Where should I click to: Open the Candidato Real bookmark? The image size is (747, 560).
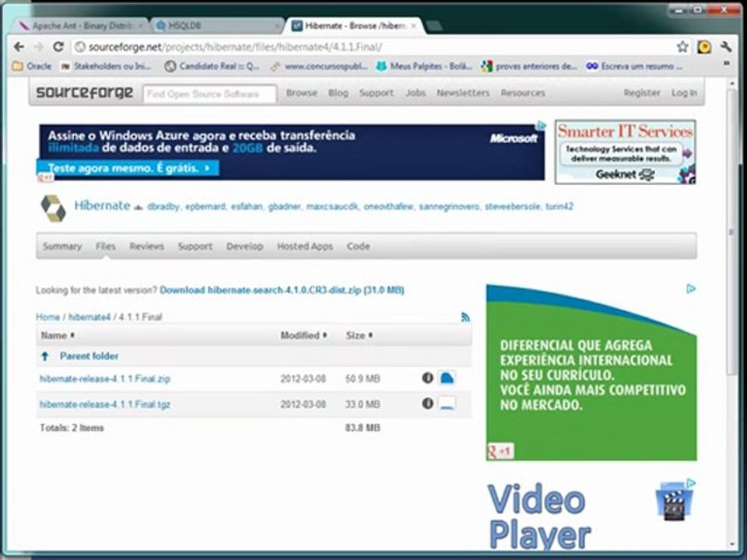click(212, 66)
